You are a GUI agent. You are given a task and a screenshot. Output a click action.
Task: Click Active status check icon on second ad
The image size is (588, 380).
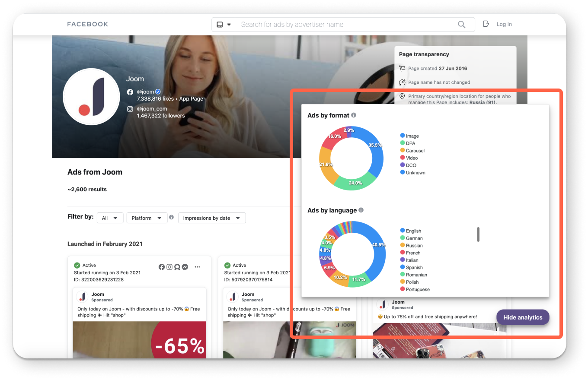227,265
